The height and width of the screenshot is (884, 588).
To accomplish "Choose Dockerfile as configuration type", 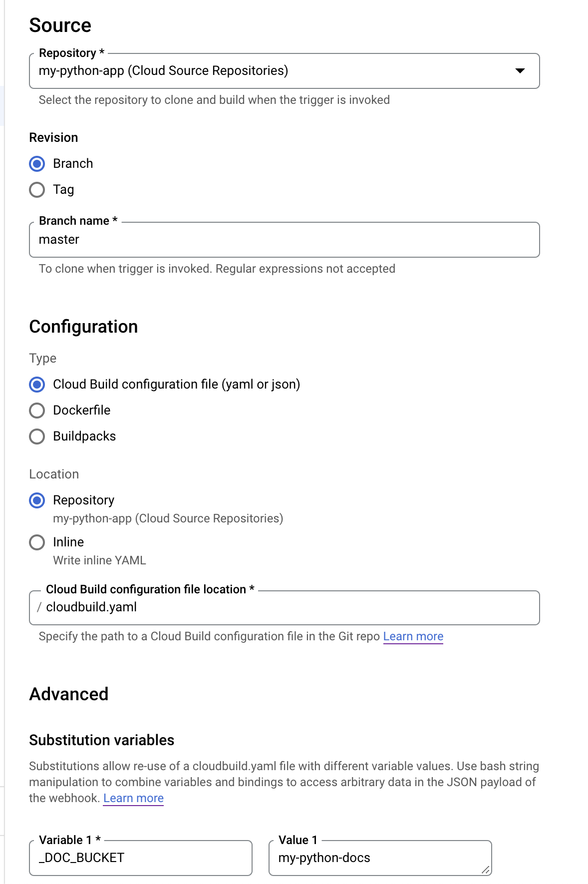I will 37,410.
